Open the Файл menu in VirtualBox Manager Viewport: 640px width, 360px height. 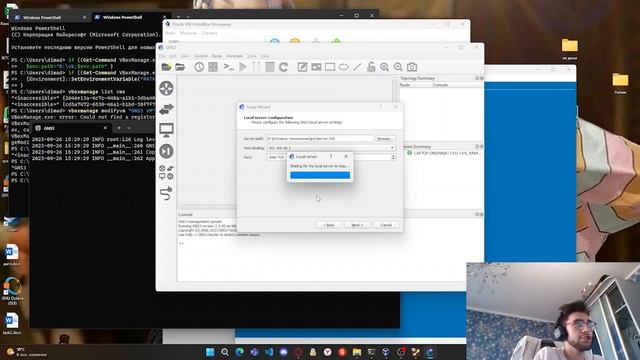click(x=170, y=33)
